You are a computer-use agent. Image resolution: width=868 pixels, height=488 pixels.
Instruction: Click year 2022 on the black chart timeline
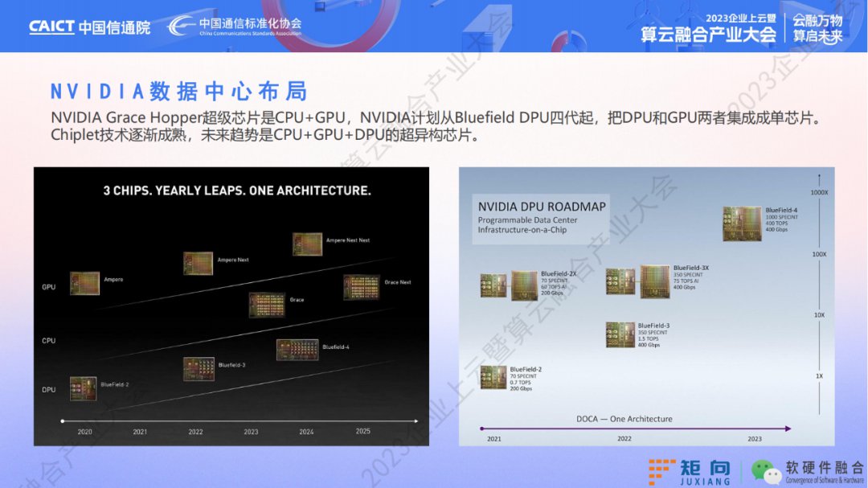(x=195, y=432)
